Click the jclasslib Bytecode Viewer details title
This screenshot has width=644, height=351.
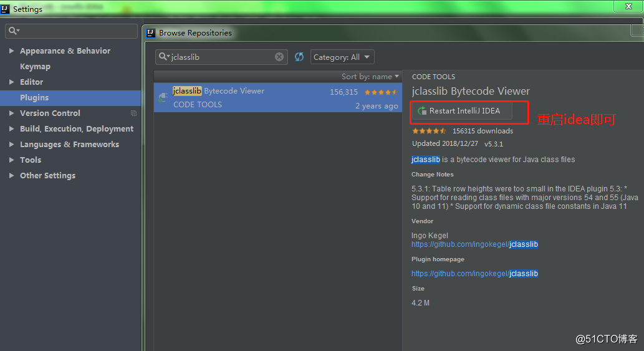point(471,91)
